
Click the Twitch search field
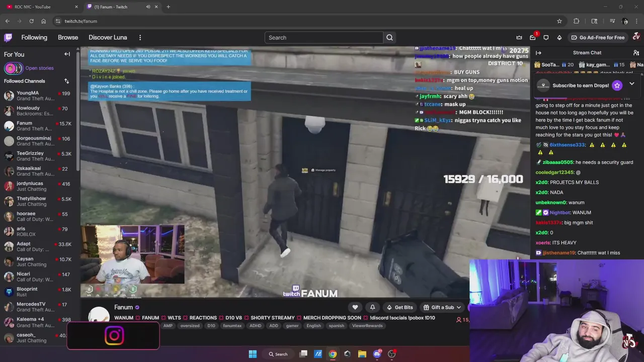pyautogui.click(x=324, y=37)
